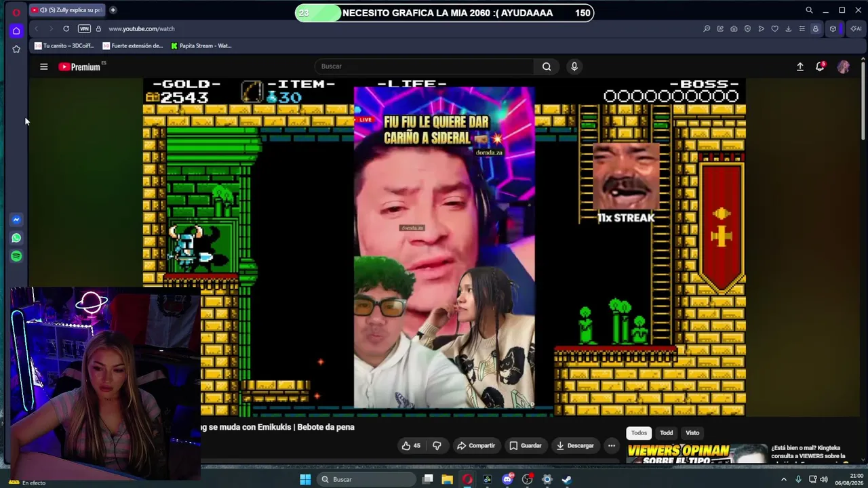The width and height of the screenshot is (868, 488).
Task: Open the Opera profile account icon
Action: tap(815, 28)
